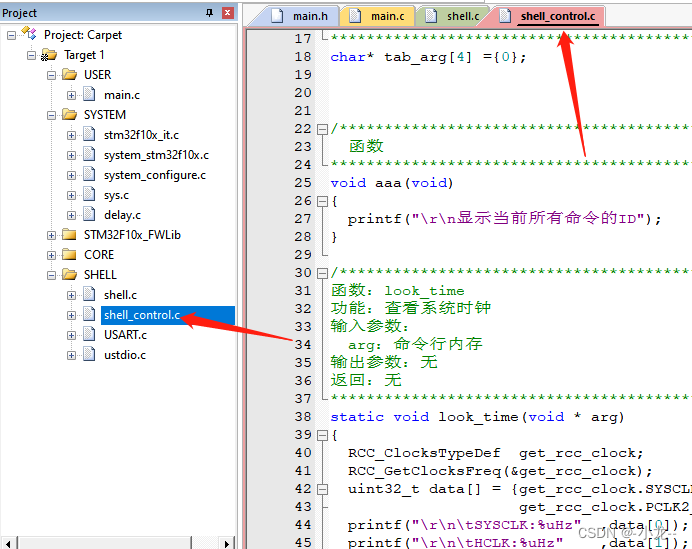Close the Project panel

[x=227, y=13]
